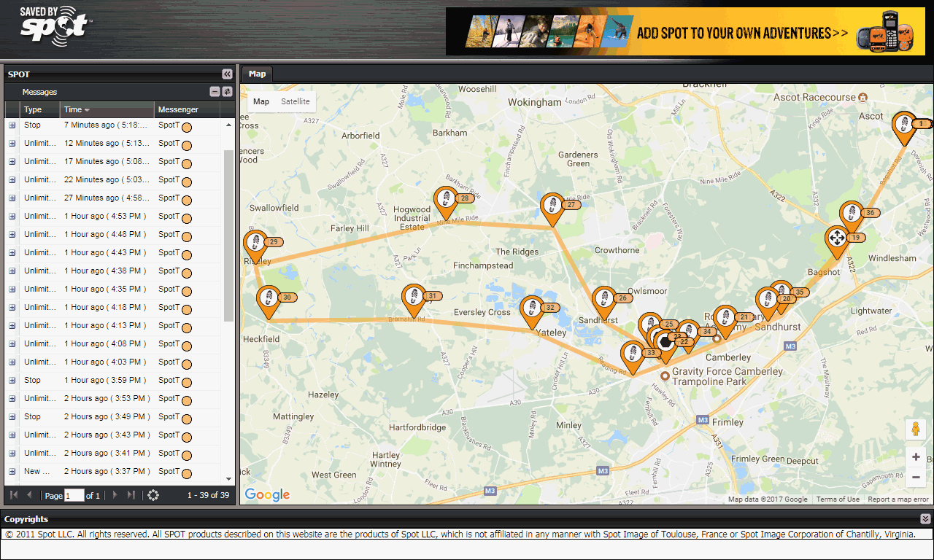
Task: Open the Map tab
Action: (x=257, y=74)
